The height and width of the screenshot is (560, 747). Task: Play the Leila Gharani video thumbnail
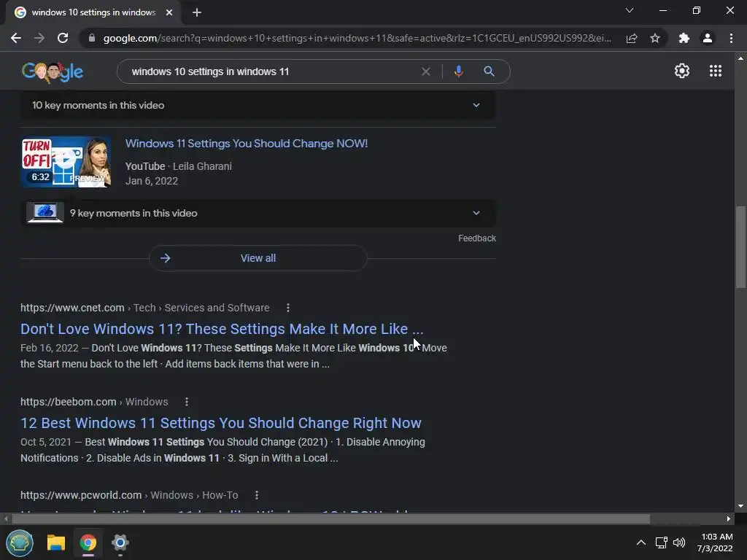[66, 162]
